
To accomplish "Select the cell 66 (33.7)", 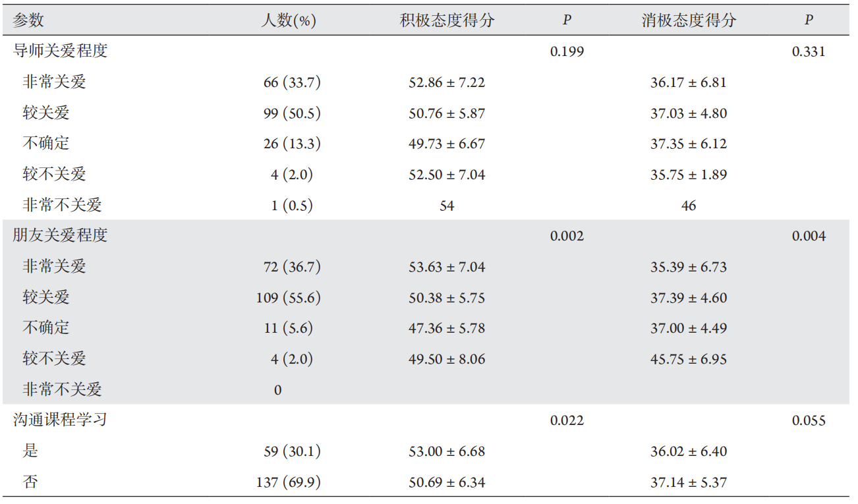I will (x=292, y=82).
